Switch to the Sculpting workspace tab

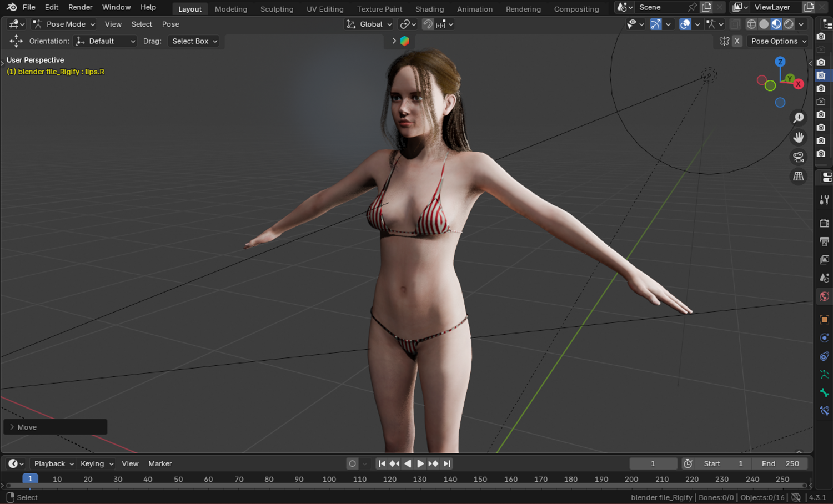click(277, 9)
